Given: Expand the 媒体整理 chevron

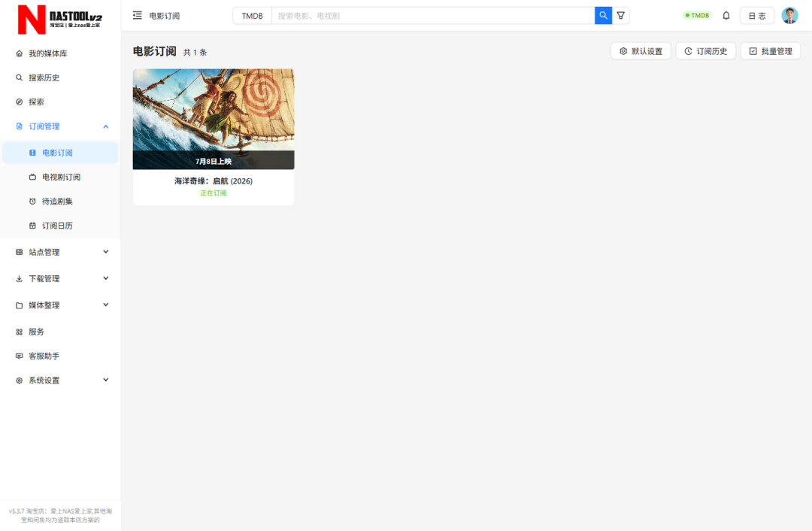Looking at the screenshot, I should coord(106,305).
